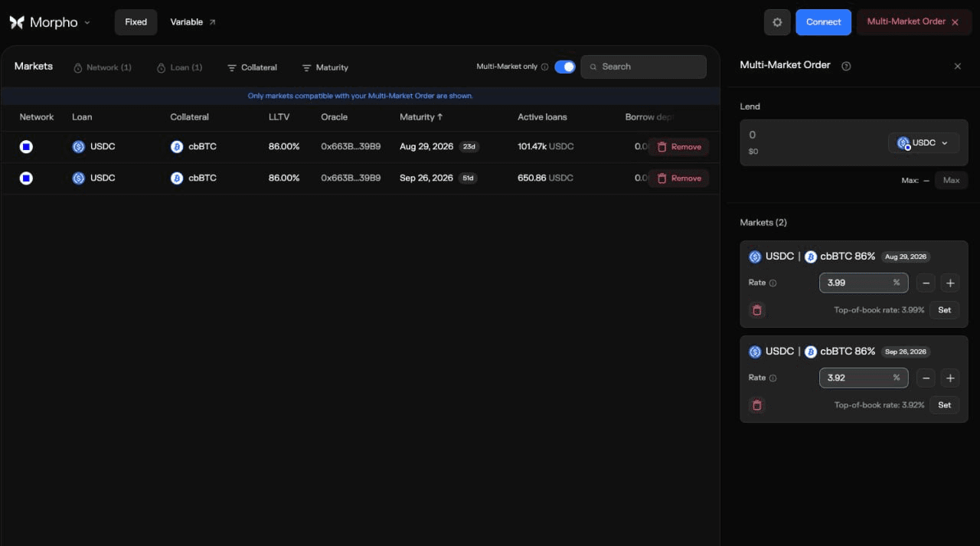Edit the 3.92% rate field
Viewport: 980px width, 546px height.
[864, 378]
